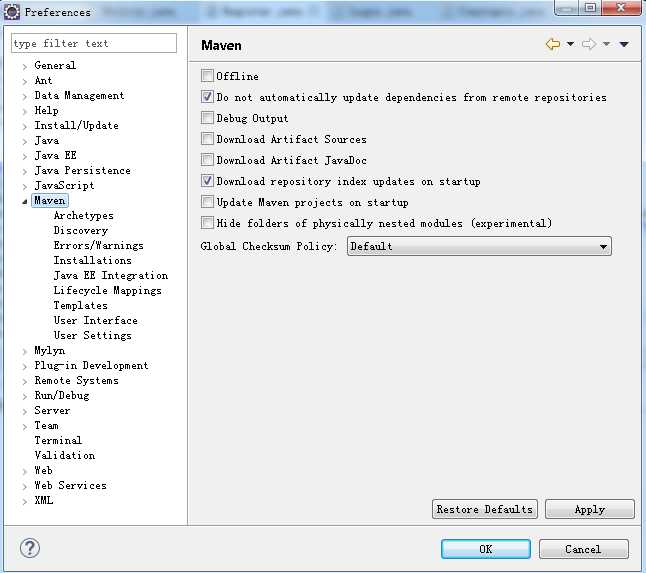This screenshot has width=646, height=573.
Task: Click the back navigation arrow icon
Action: (552, 44)
